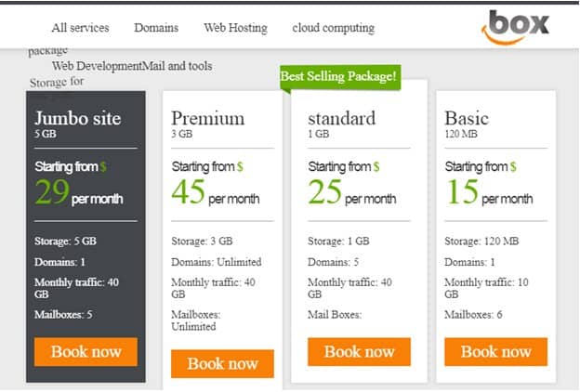580x392 pixels.
Task: Go to Web Hosting section
Action: (x=236, y=28)
